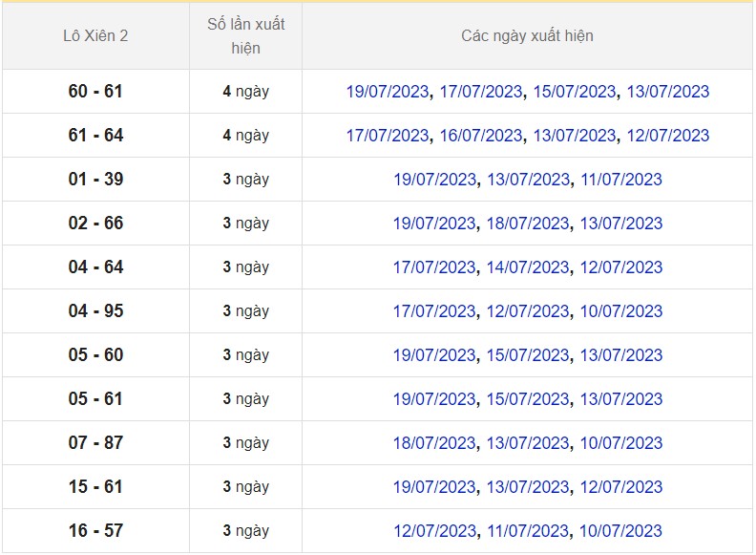Select the 07 - 87 pair cell
This screenshot has width=756, height=555.
point(95,443)
